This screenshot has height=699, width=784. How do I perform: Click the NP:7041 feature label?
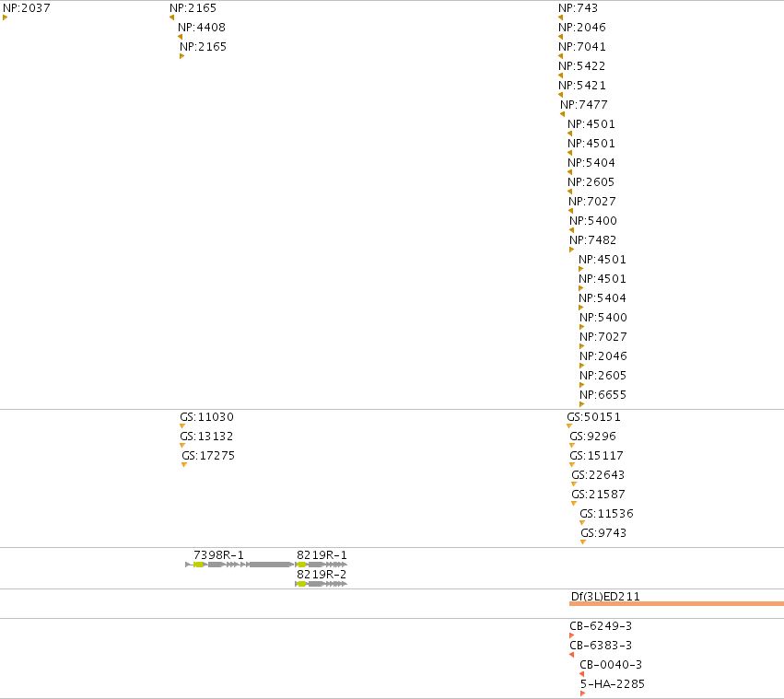(x=582, y=47)
